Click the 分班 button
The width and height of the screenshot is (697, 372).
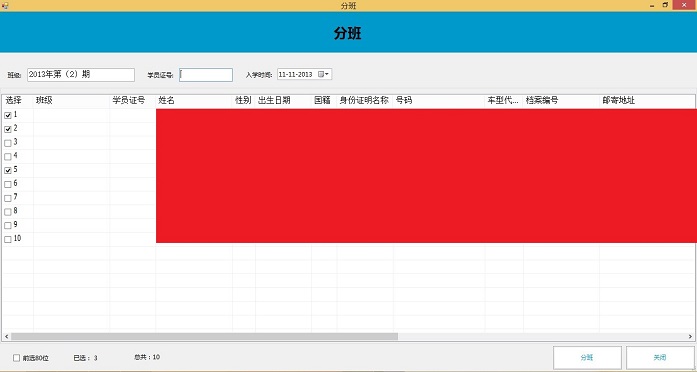587,357
